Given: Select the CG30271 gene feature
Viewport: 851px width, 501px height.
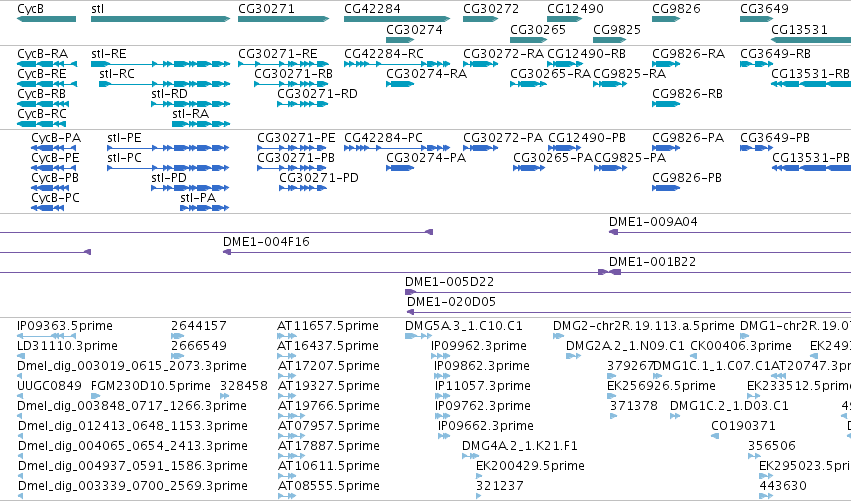Looking at the screenshot, I should [x=283, y=19].
